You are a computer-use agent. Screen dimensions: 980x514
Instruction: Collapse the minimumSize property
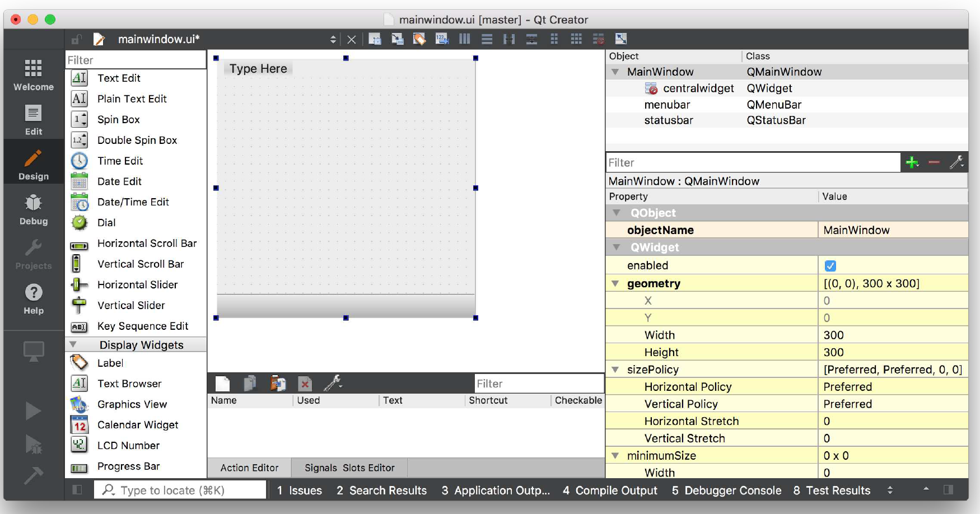[615, 456]
